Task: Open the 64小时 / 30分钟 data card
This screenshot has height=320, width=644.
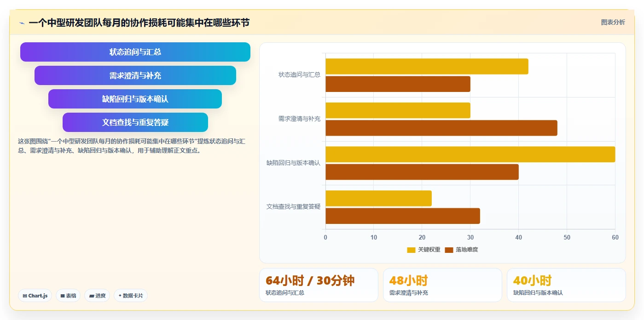Action: tap(319, 285)
